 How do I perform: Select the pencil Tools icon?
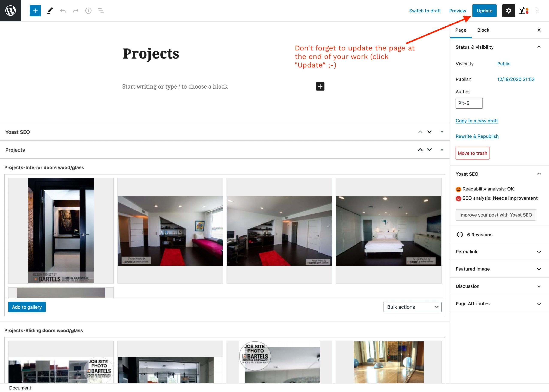tap(50, 11)
